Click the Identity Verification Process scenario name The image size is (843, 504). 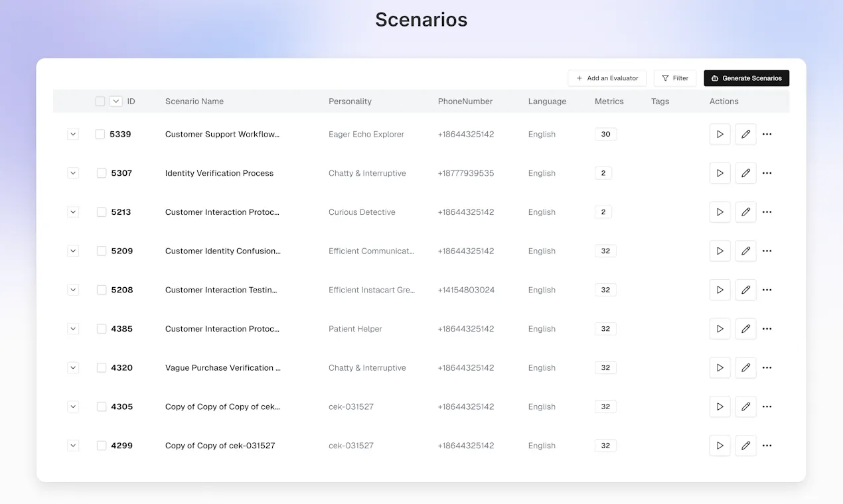point(219,173)
